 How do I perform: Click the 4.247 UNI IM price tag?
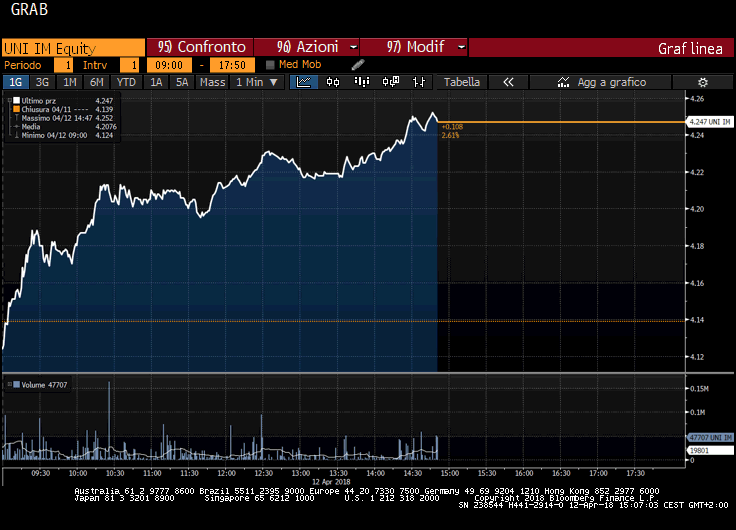[710, 122]
